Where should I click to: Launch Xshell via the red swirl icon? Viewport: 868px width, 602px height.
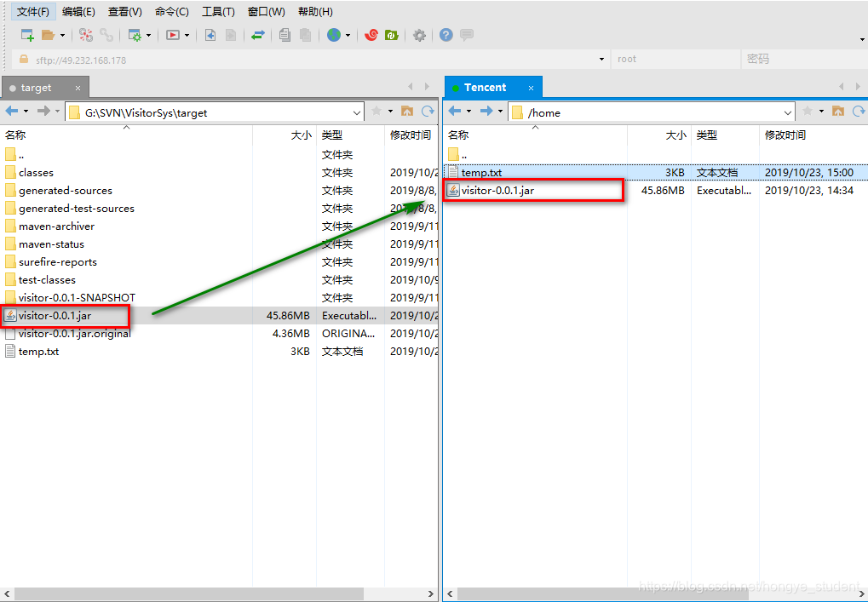click(x=371, y=36)
